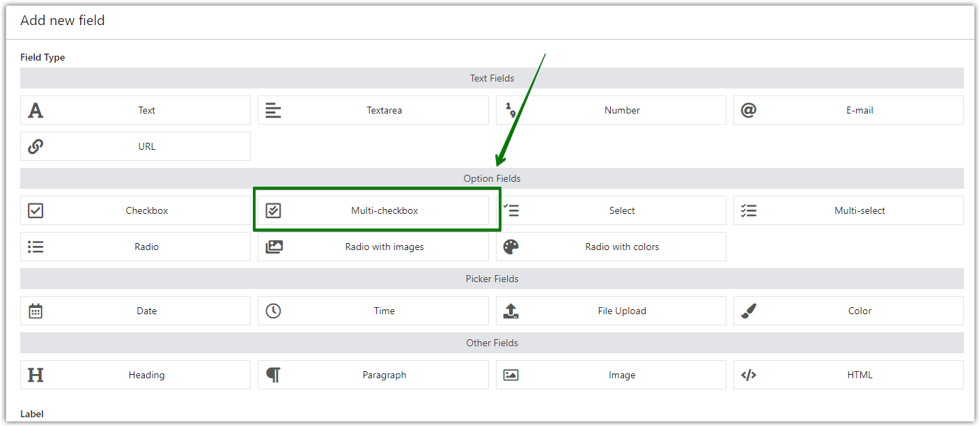Select the Multi-checkbox field type
This screenshot has width=980, height=427.
[x=373, y=210]
